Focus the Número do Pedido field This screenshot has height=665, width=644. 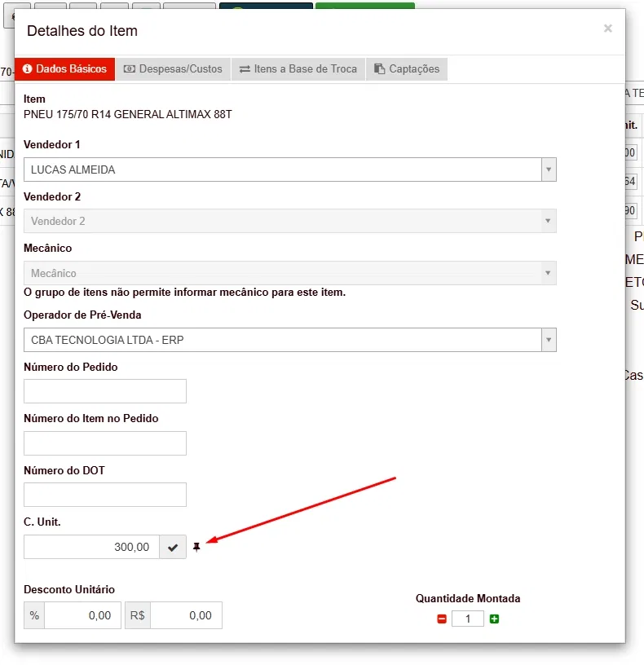pyautogui.click(x=105, y=391)
